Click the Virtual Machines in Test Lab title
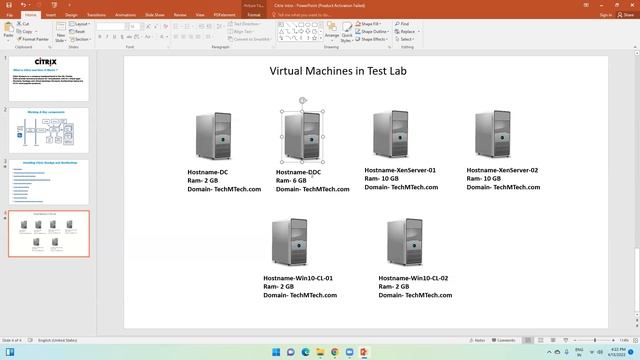 tap(338, 71)
